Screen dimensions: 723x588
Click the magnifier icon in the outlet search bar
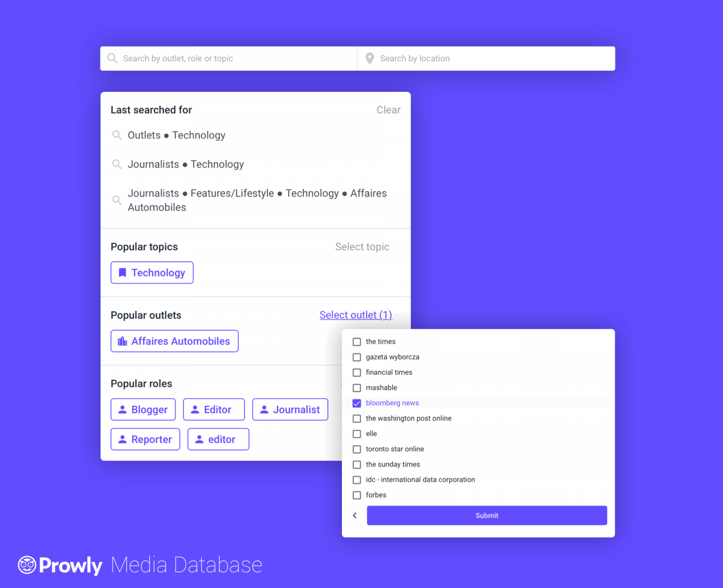click(x=112, y=58)
